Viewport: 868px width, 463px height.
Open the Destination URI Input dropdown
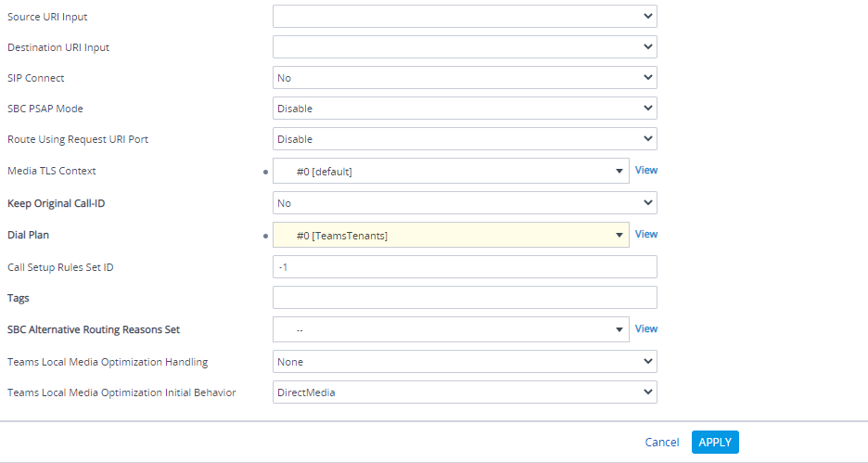(465, 47)
